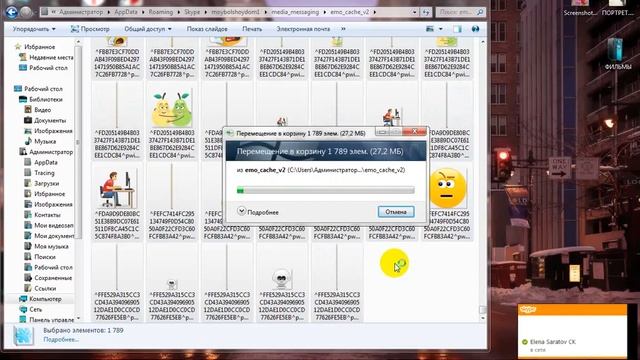Click the search field in Explorer
This screenshot has width=640, height=360.
coord(460,12)
